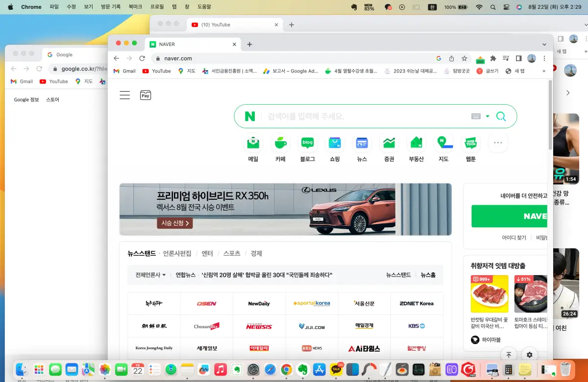Show more Naver services (three dots)
Screen dimensions: 588x382
tap(498, 143)
